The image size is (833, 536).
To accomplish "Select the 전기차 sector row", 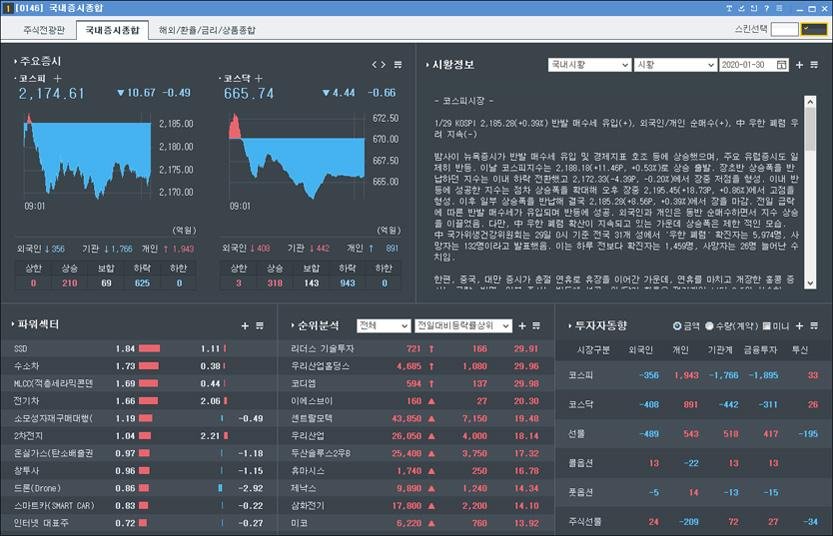I will point(139,401).
